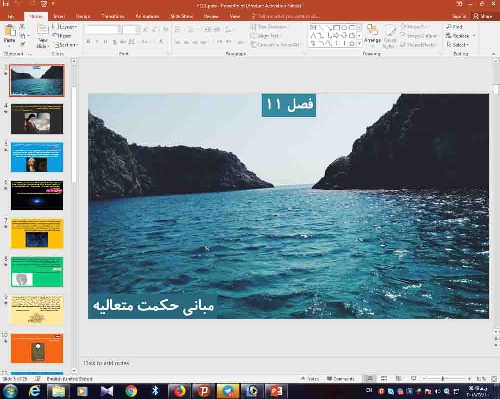Open the Font Color picker
The height and width of the screenshot is (399, 500).
coord(162,42)
